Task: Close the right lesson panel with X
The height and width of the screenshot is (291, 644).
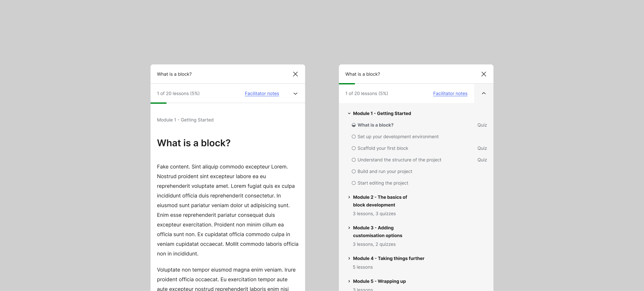Action: coord(483,74)
